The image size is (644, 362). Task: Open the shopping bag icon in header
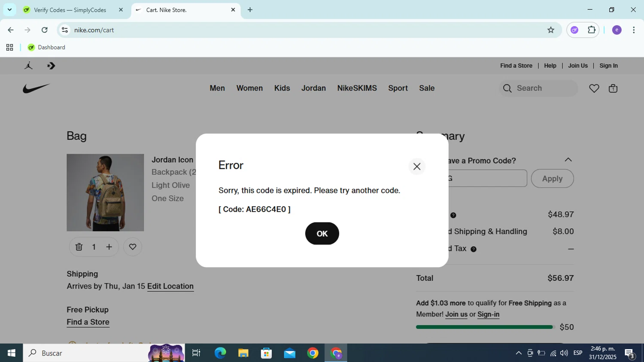tap(613, 88)
